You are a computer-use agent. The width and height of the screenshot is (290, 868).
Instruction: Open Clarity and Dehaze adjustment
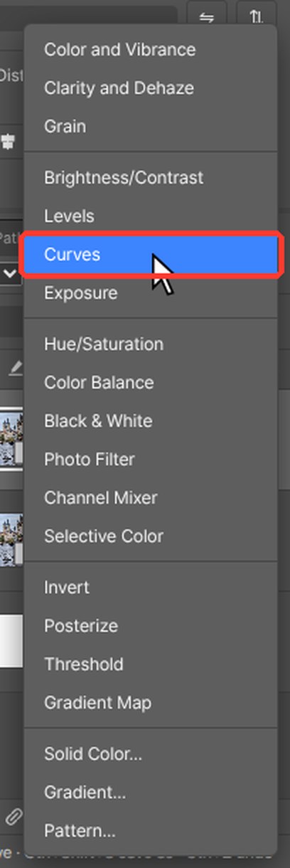(151, 88)
